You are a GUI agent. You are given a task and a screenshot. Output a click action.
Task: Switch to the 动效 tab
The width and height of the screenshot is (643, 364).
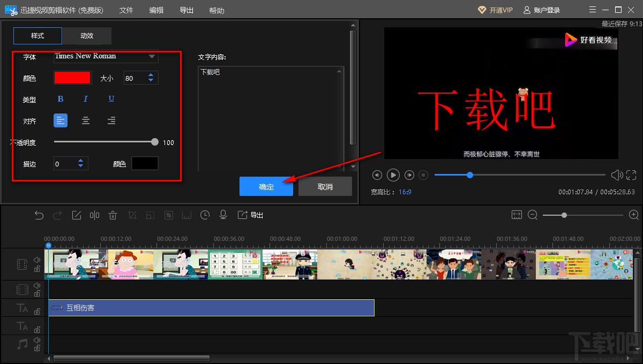[86, 36]
